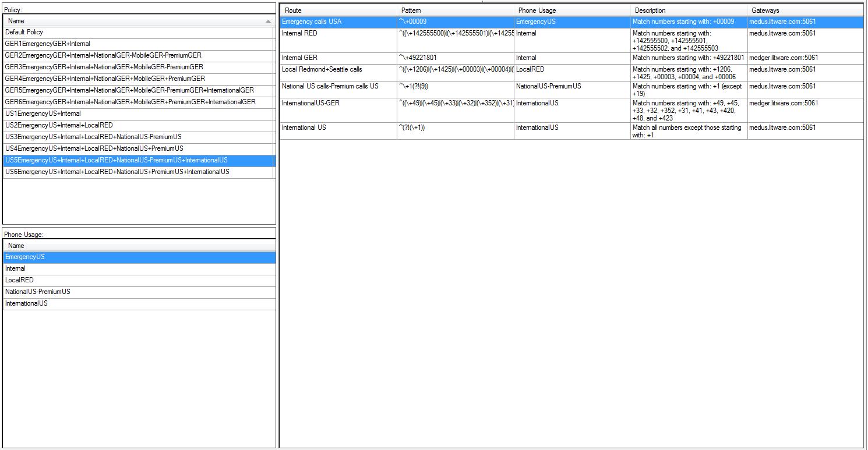The width and height of the screenshot is (868, 450).
Task: Select InternationalUS in Phone Usage list
Action: [139, 304]
